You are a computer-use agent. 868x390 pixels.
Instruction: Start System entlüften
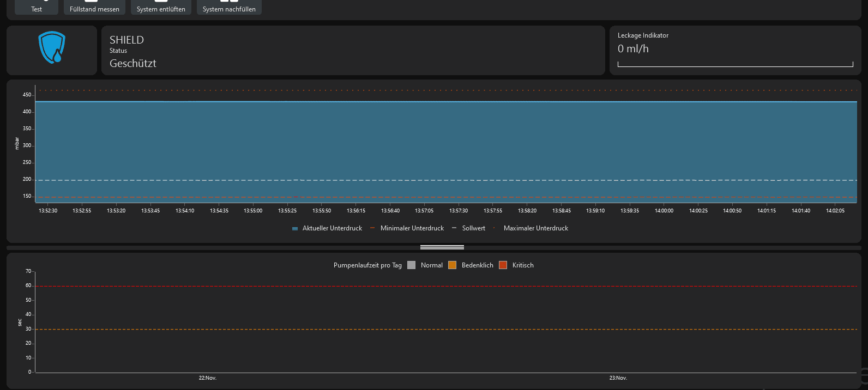point(161,7)
